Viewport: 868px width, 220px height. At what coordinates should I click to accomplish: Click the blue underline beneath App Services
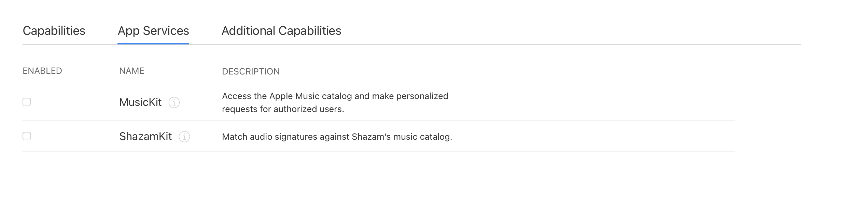pos(153,43)
